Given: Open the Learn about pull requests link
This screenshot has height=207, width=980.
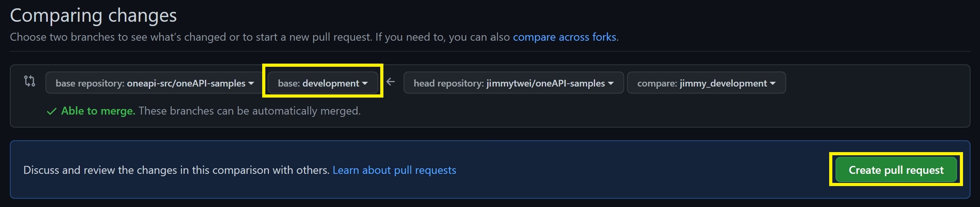Looking at the screenshot, I should pos(394,170).
